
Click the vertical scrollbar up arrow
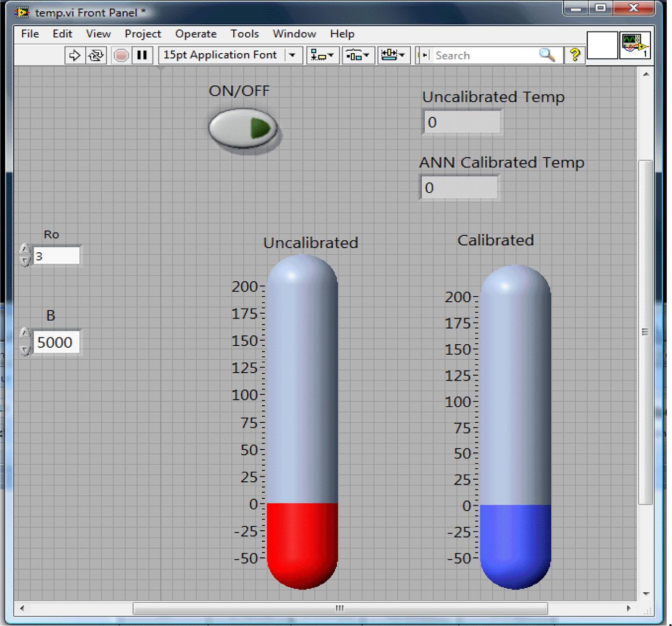(x=646, y=74)
